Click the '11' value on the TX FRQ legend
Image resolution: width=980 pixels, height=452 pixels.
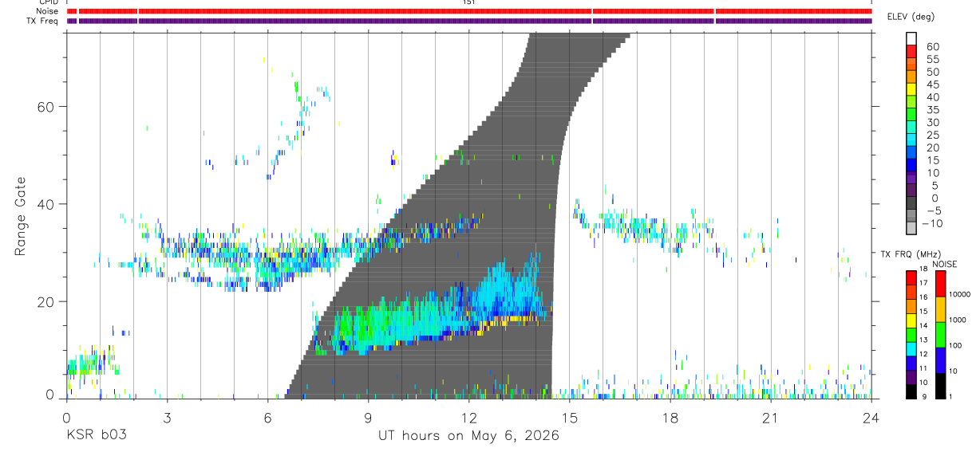point(923,368)
